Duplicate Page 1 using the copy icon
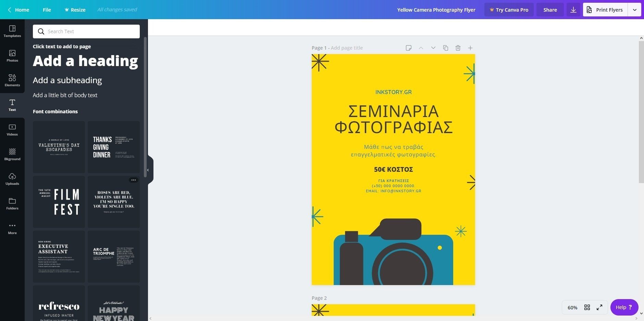This screenshot has height=321, width=644. click(x=445, y=48)
